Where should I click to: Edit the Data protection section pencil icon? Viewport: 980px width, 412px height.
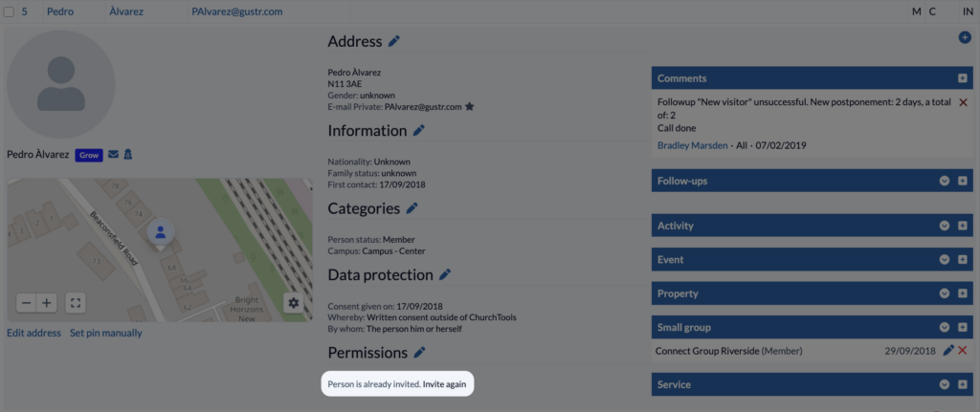pyautogui.click(x=445, y=274)
